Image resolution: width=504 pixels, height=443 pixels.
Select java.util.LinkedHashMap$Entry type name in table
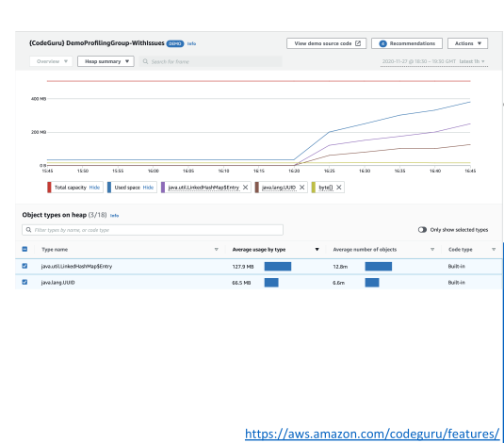pyautogui.click(x=76, y=267)
